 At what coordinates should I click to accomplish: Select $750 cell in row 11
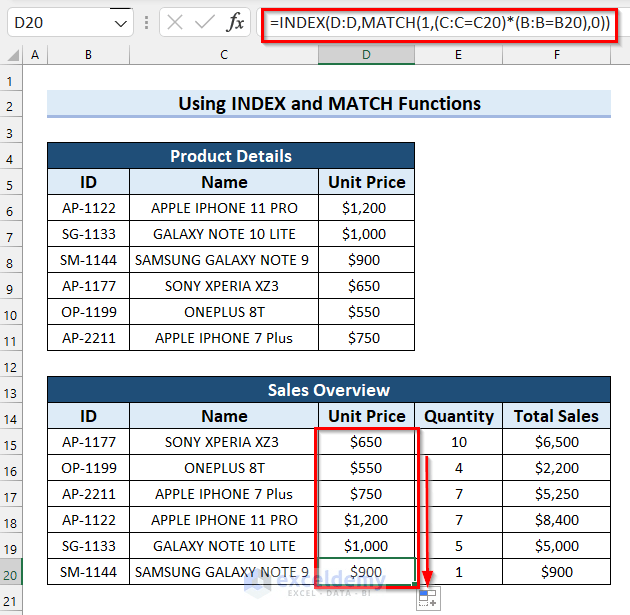[x=366, y=338]
